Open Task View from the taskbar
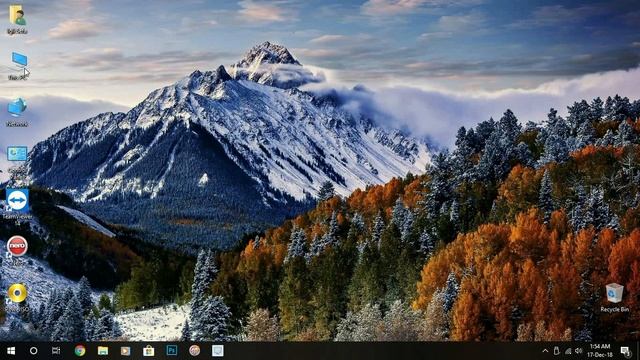Image resolution: width=640 pixels, height=360 pixels. [x=56, y=351]
